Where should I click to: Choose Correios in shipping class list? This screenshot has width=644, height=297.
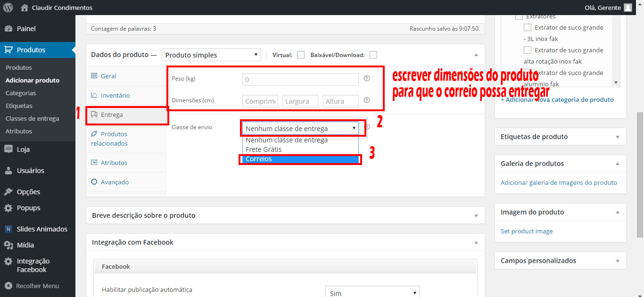pos(300,159)
